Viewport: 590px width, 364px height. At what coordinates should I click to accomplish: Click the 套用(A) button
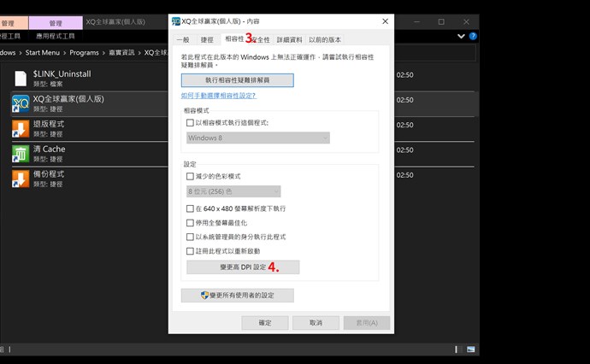tap(367, 323)
